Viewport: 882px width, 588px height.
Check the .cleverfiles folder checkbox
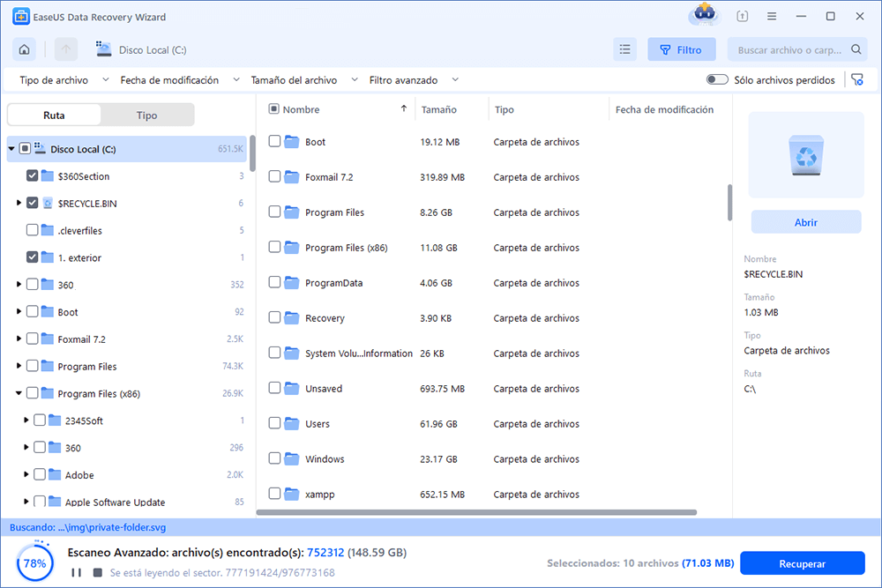pos(32,230)
